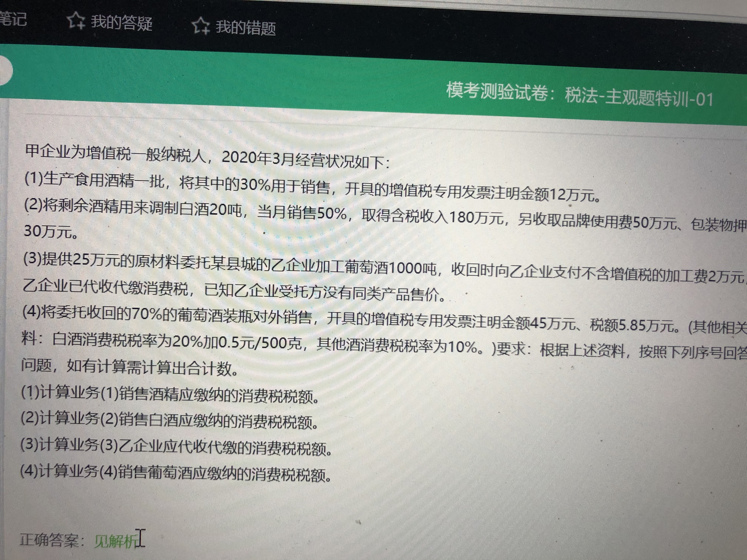The width and height of the screenshot is (747, 560).
Task: Click question (4) 销售葡萄酒应缴纳的消费税
Action: pyautogui.click(x=175, y=473)
